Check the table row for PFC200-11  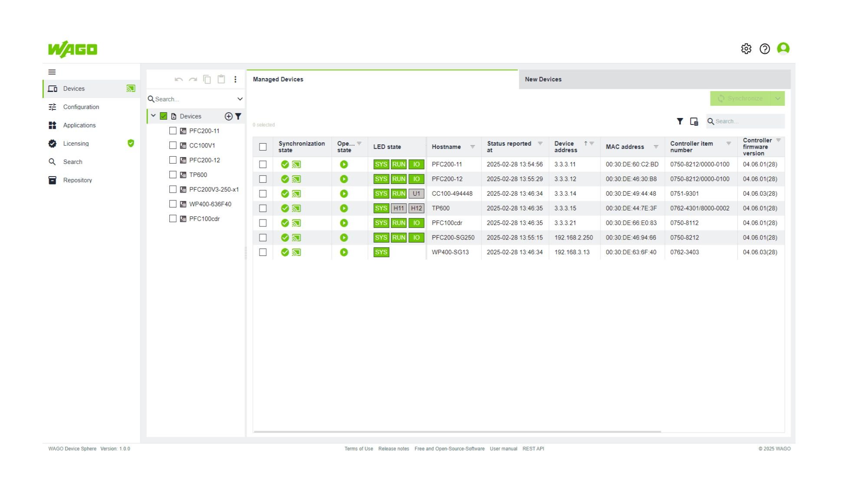click(263, 164)
